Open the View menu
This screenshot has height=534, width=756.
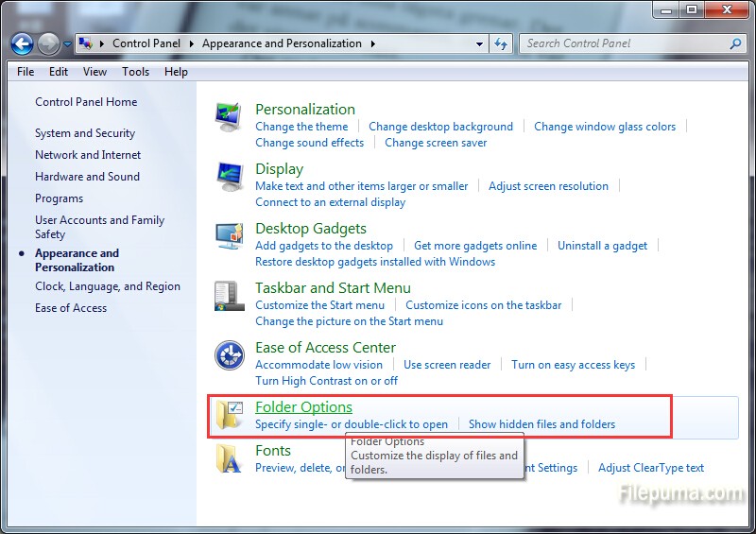coord(94,72)
